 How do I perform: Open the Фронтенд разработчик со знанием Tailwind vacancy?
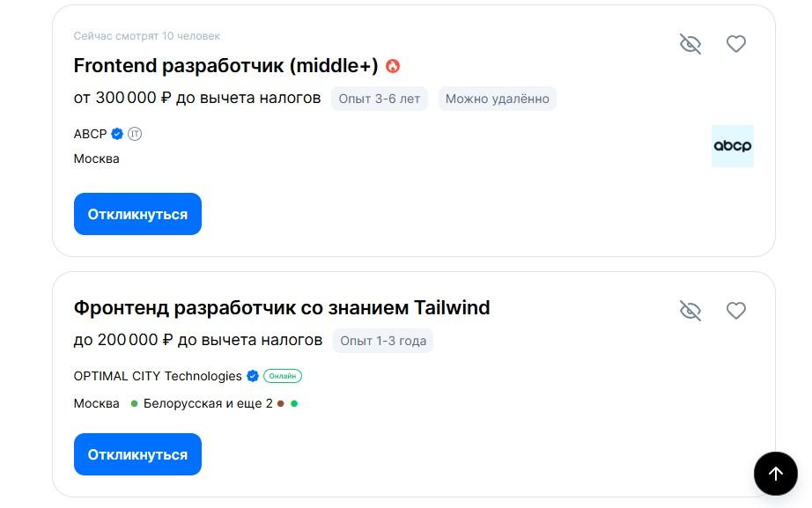(x=283, y=307)
